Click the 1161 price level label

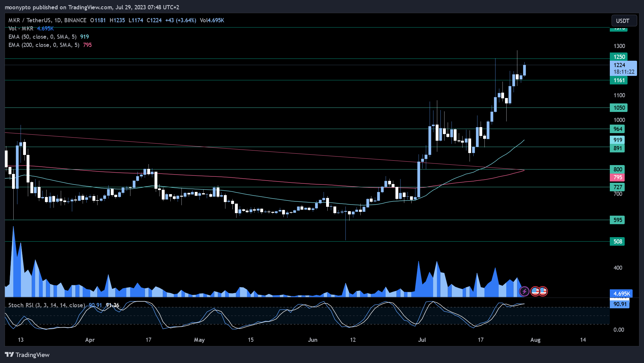click(x=619, y=80)
